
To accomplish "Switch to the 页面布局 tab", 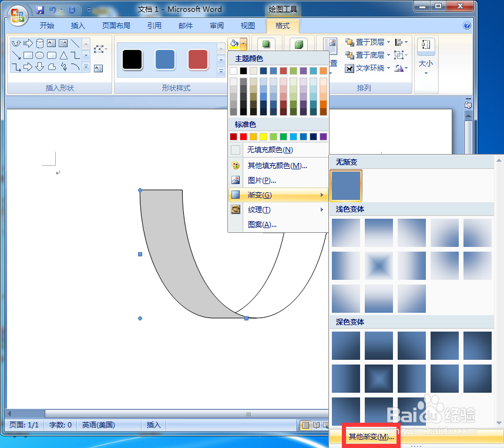I will pos(116,26).
